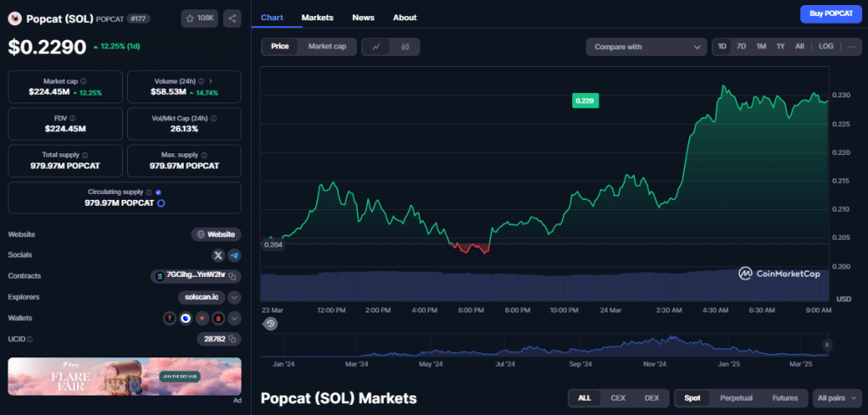Screen dimensions: 868x415
Task: Open the All pairs dropdown
Action: pyautogui.click(x=837, y=398)
